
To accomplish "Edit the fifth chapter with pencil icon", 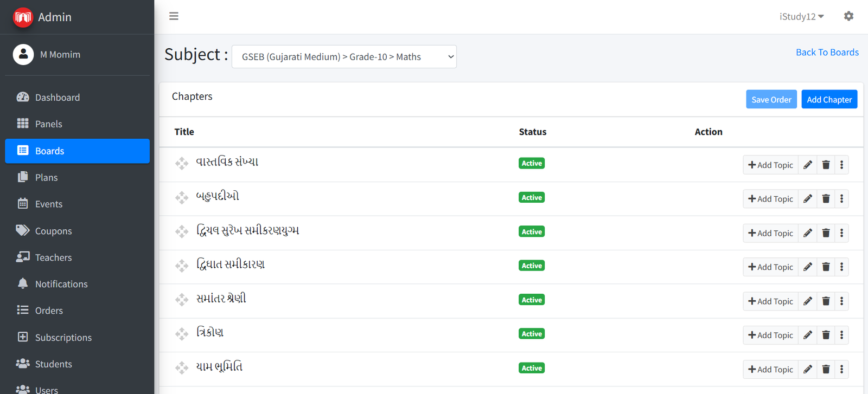I will [808, 301].
